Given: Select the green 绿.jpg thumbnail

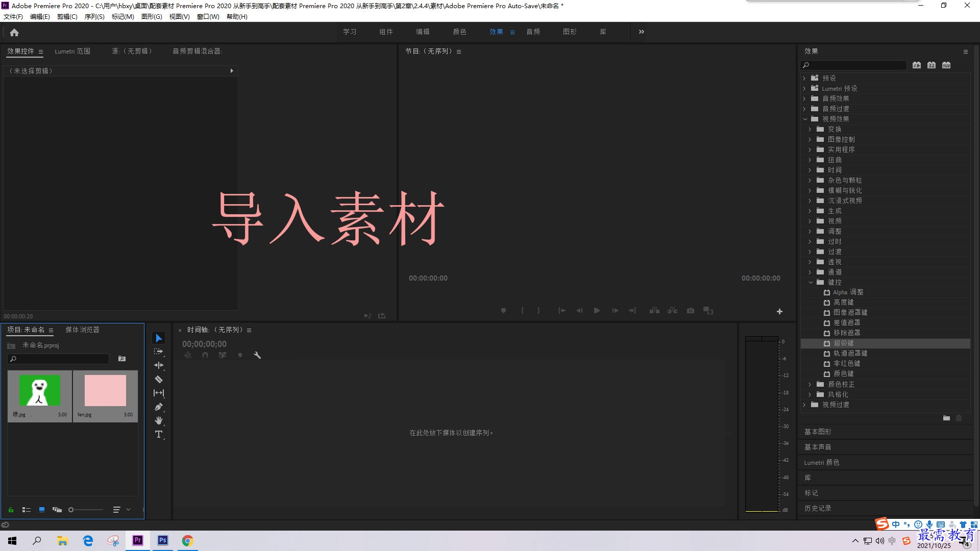Looking at the screenshot, I should (40, 390).
